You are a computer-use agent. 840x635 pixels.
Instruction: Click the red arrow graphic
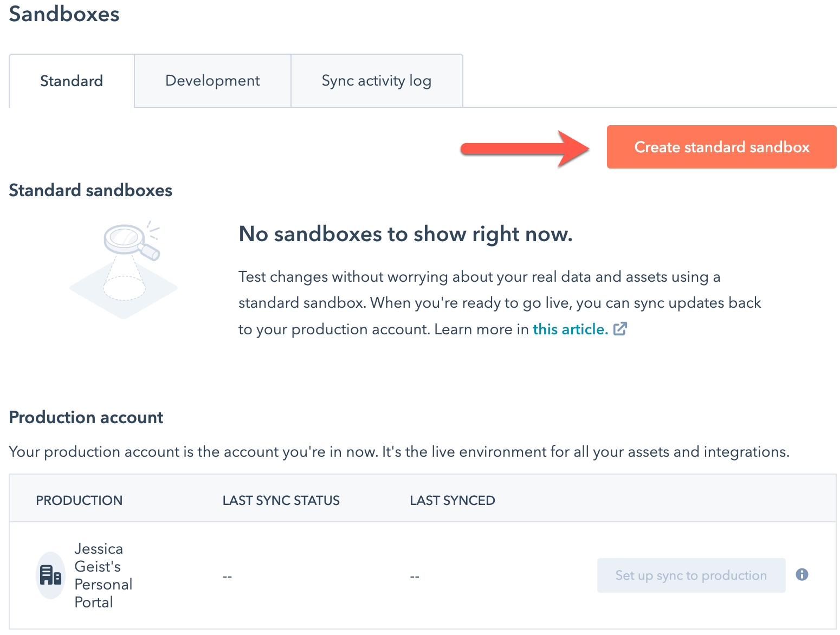click(x=520, y=149)
